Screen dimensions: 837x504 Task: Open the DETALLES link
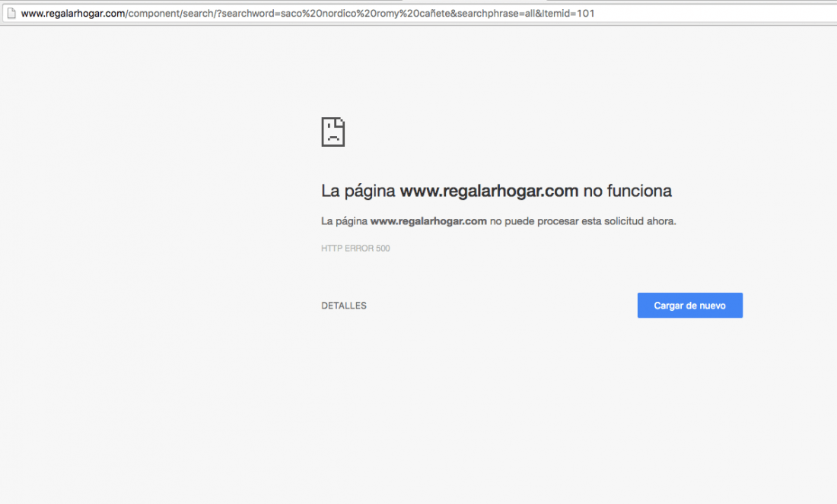pos(344,306)
